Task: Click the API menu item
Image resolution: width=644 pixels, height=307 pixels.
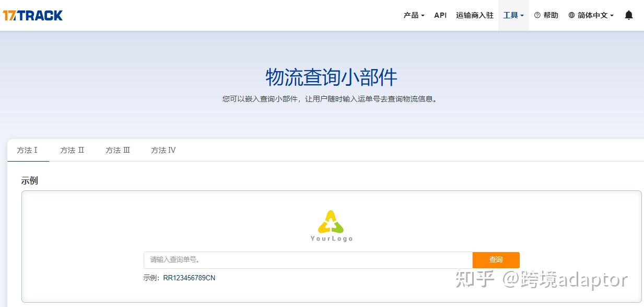Action: click(x=440, y=15)
